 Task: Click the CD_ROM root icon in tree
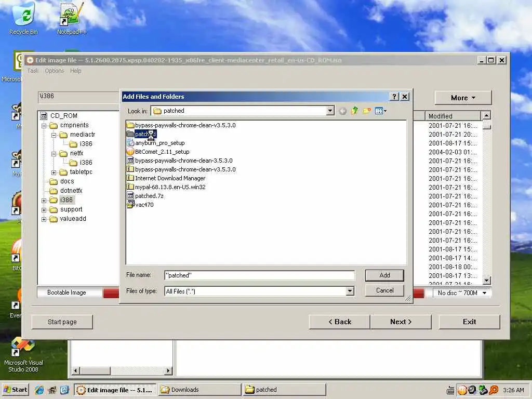point(44,116)
